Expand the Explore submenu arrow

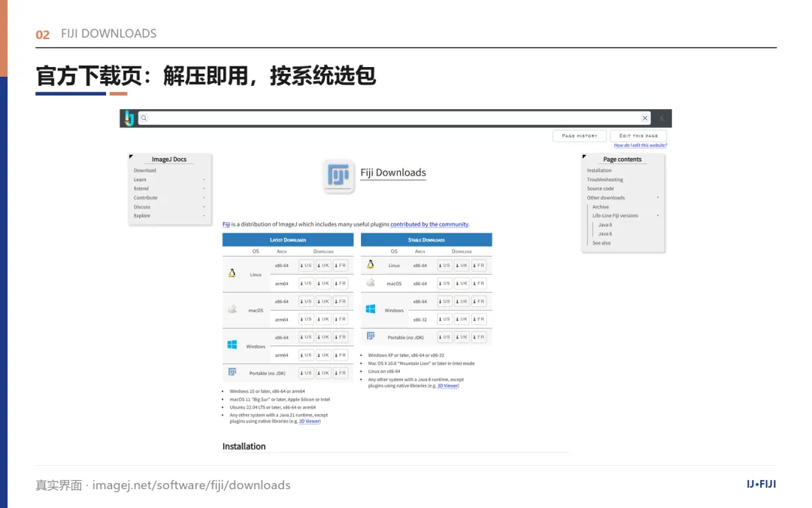[x=204, y=216]
